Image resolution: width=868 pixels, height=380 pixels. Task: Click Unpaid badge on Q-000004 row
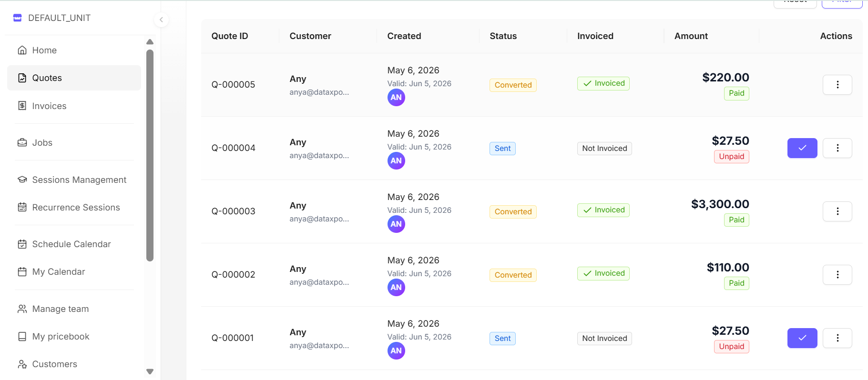[x=732, y=157]
